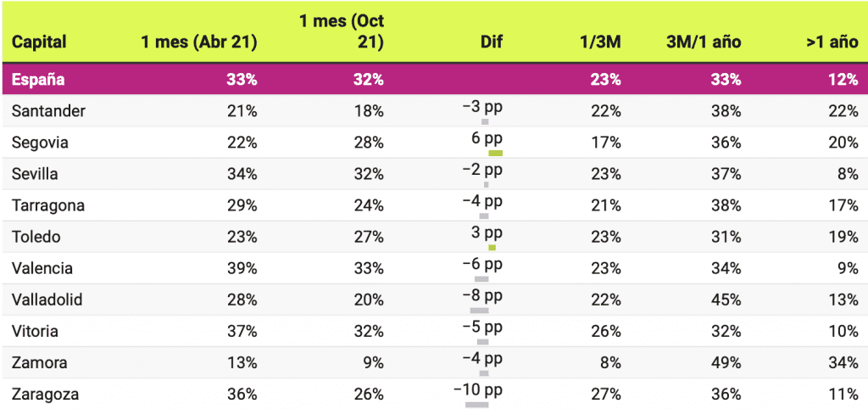
Task: Click the Capital column header
Action: click(39, 42)
